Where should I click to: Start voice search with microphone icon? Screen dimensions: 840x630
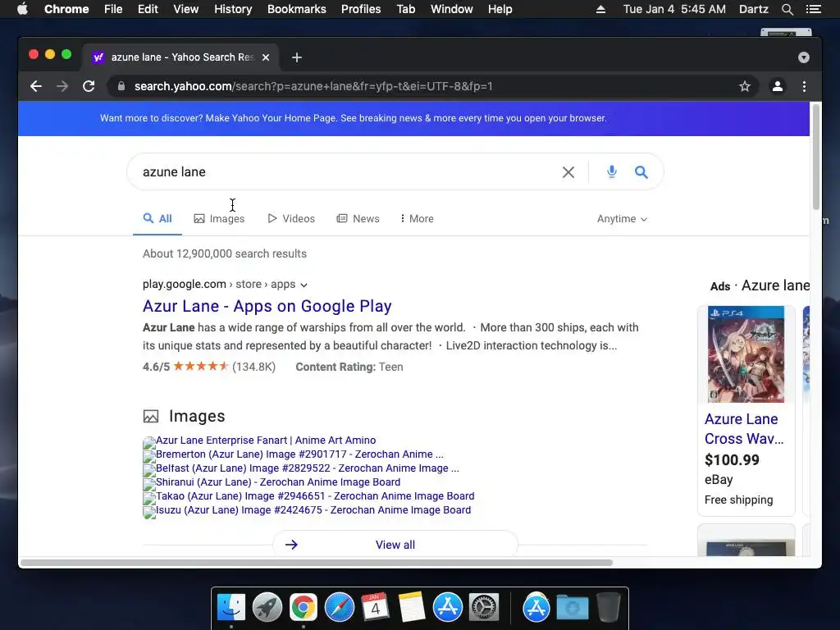tap(612, 172)
